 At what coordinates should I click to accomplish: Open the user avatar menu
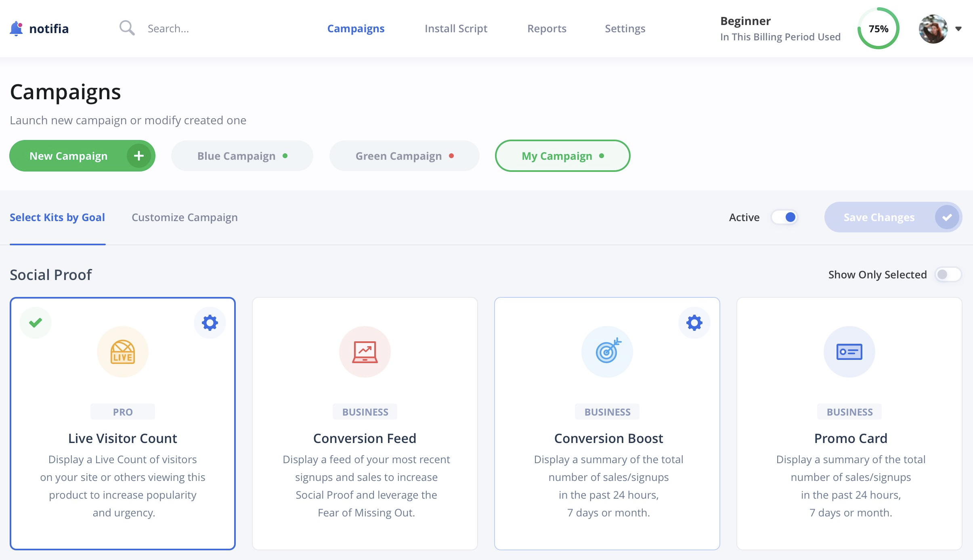933,29
